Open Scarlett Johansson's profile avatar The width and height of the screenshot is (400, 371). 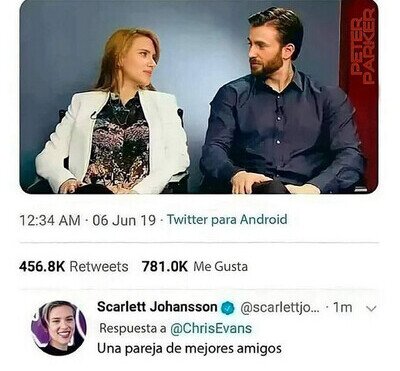tap(59, 328)
